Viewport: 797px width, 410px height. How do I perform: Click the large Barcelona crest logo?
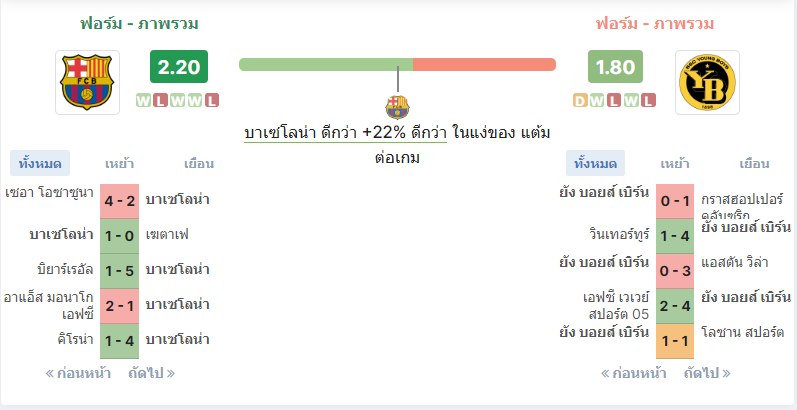pyautogui.click(x=87, y=82)
